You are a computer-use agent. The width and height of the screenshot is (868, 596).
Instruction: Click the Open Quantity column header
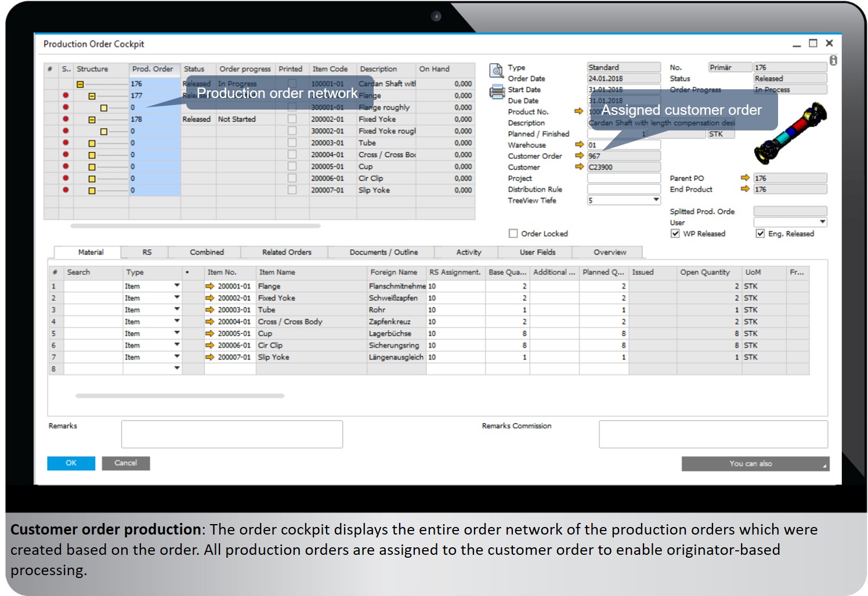[x=710, y=272]
